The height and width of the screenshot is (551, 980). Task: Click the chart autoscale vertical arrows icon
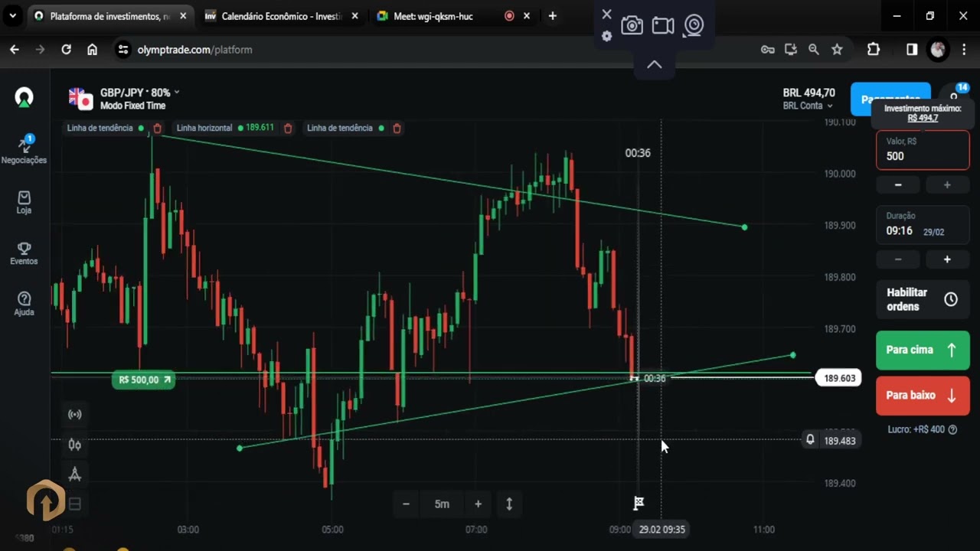pos(509,504)
